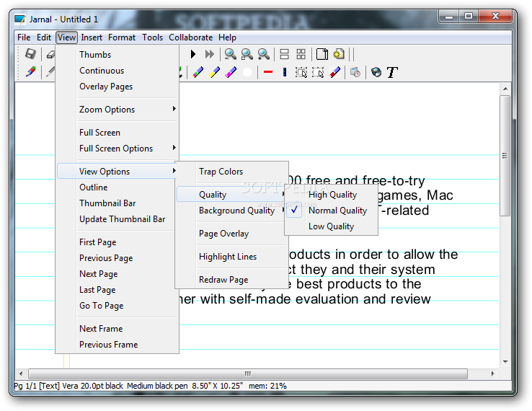Screen dimensions: 532x411
Task: Click the zoom out magnifier icon
Action: point(231,54)
